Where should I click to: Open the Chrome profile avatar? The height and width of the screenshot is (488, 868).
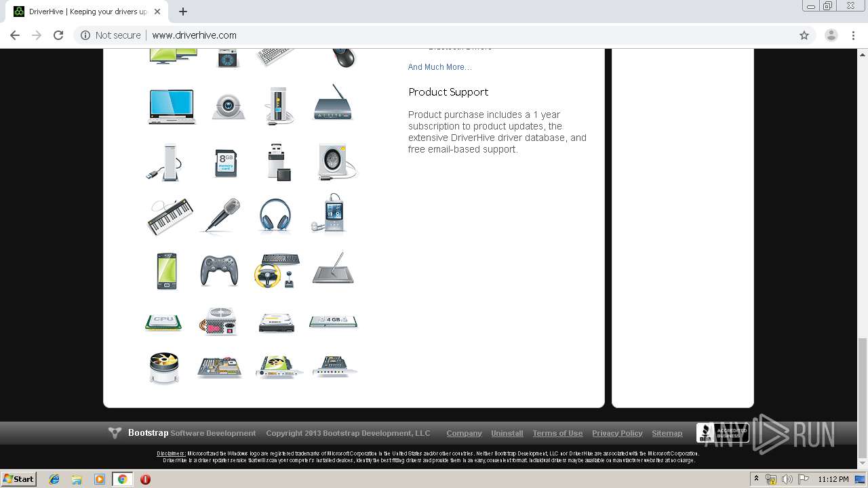pyautogui.click(x=831, y=35)
